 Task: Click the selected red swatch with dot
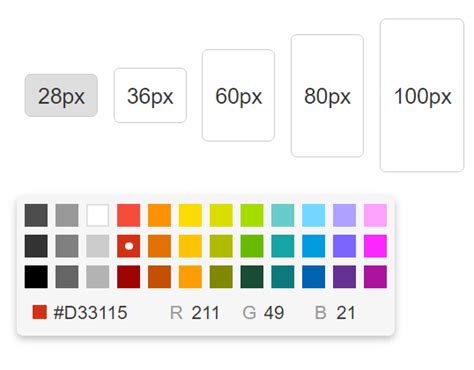(129, 246)
